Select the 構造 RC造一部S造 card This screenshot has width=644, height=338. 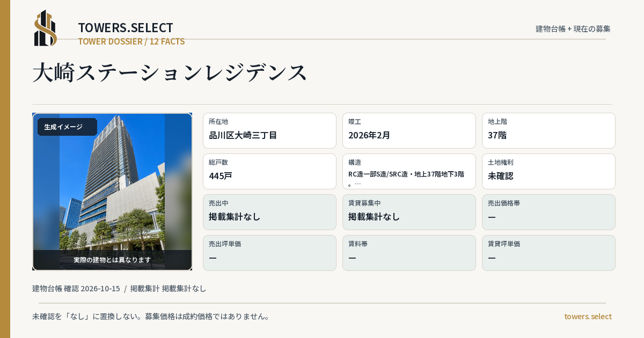pos(409,171)
